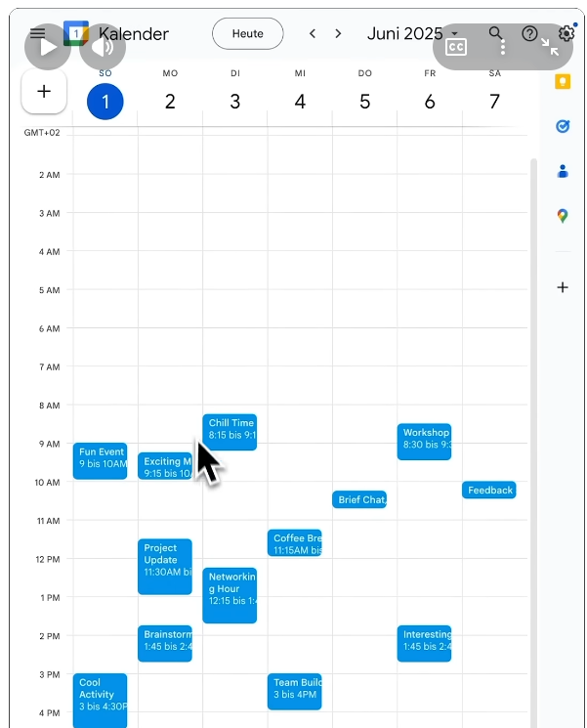Click the Heute button
The height and width of the screenshot is (728, 587).
click(x=247, y=34)
